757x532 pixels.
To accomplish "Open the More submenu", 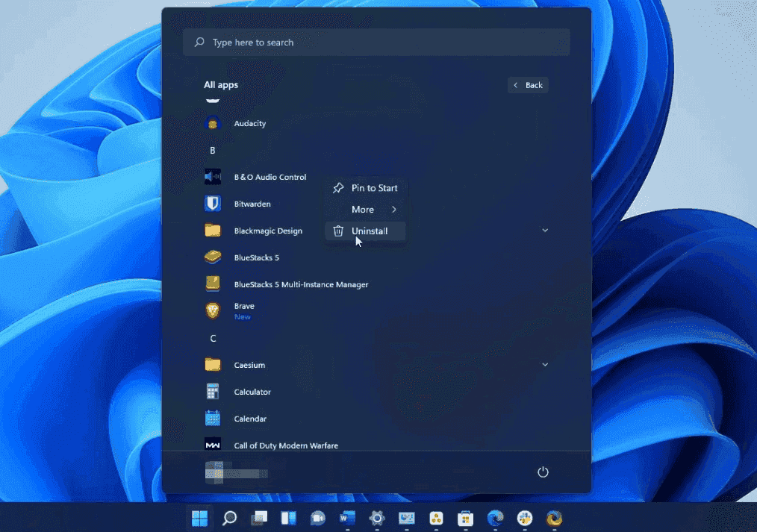I will pos(365,210).
